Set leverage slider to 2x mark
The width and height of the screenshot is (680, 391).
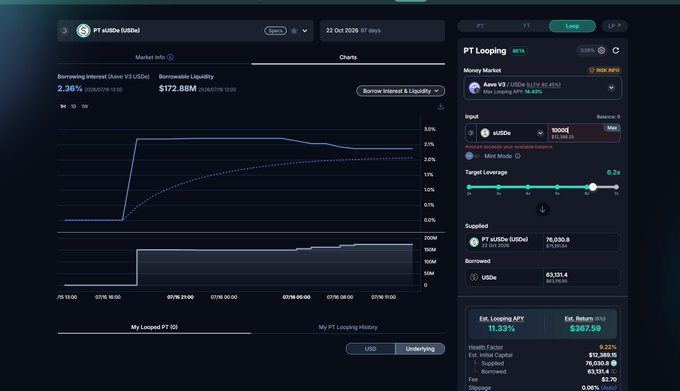469,187
